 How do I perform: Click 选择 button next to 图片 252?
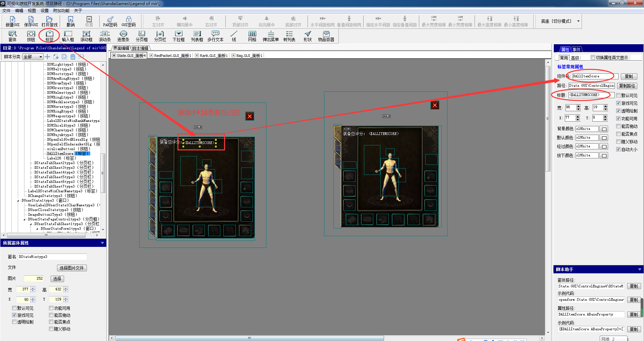57,279
